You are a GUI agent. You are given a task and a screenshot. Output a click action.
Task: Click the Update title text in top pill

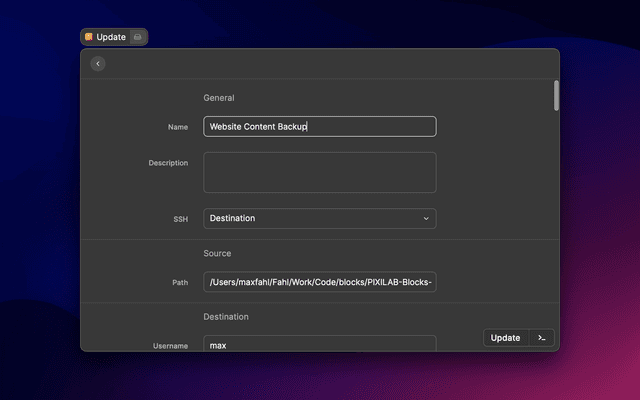tap(111, 37)
